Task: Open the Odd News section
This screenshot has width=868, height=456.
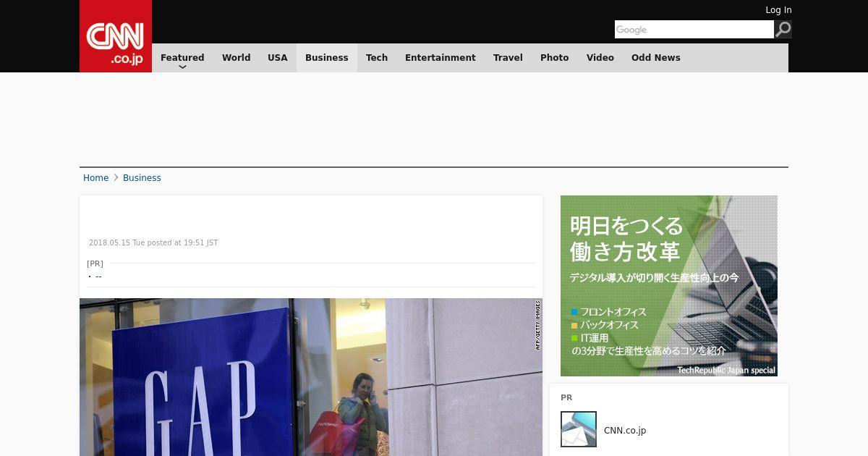Action: pyautogui.click(x=656, y=58)
